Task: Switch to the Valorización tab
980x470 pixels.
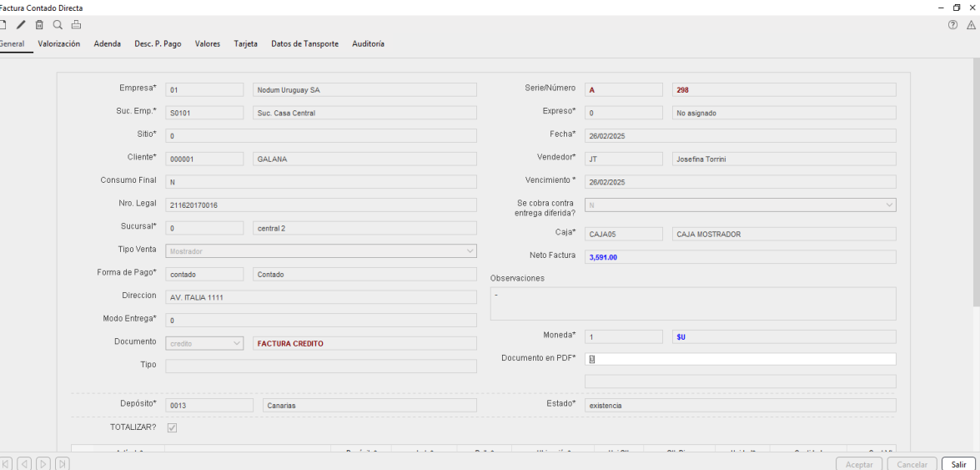Action: point(59,43)
